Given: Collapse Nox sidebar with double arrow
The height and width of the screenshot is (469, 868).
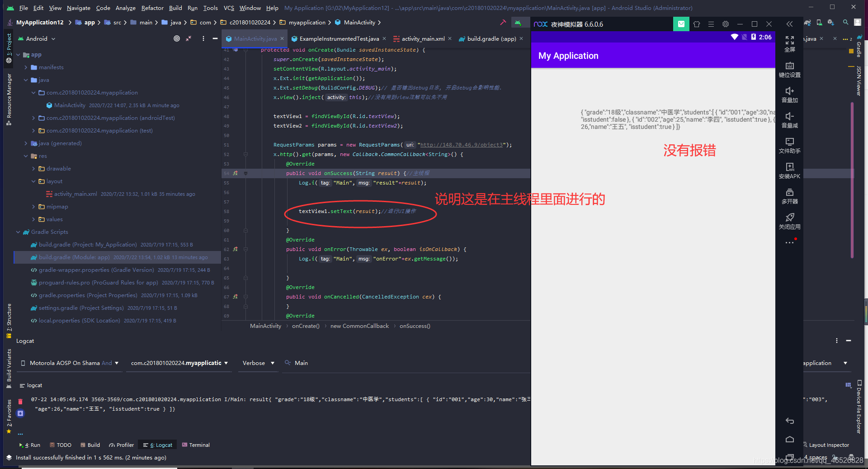Looking at the screenshot, I should click(x=789, y=24).
